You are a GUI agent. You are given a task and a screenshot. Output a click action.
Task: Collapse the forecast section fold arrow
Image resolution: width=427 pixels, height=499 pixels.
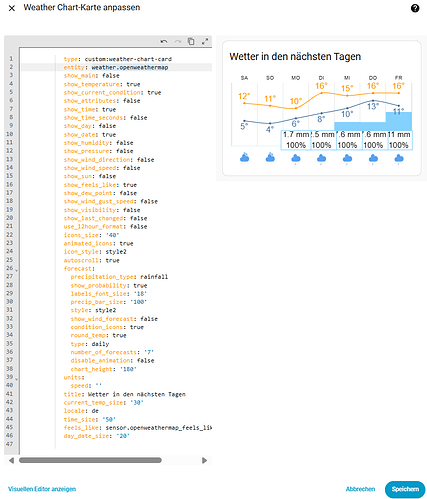17,270
